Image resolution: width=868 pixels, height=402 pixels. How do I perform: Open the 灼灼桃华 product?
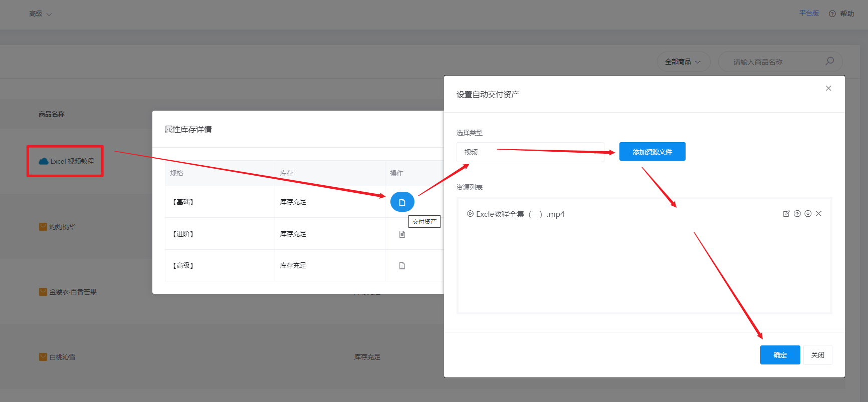[x=62, y=227]
